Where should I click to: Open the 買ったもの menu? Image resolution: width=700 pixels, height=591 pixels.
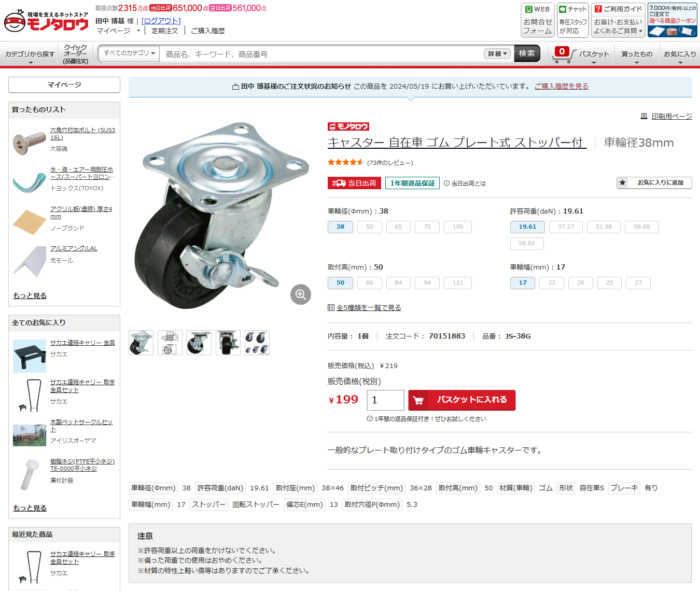pos(637,54)
